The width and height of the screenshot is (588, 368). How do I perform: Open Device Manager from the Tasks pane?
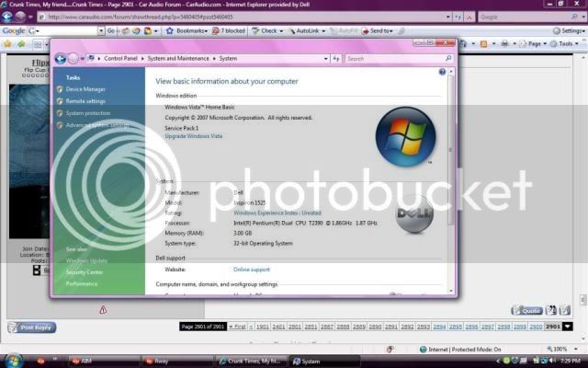coord(85,89)
